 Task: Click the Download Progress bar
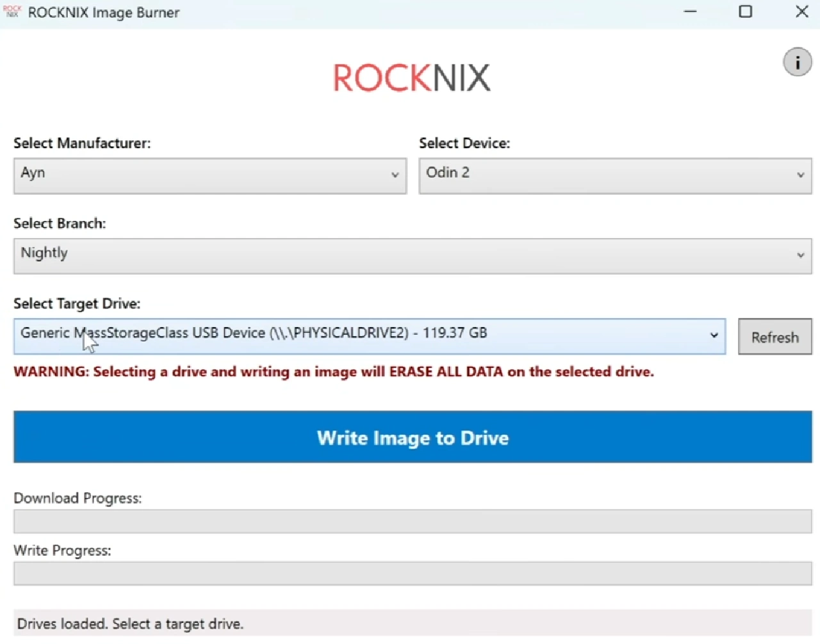[x=412, y=521]
